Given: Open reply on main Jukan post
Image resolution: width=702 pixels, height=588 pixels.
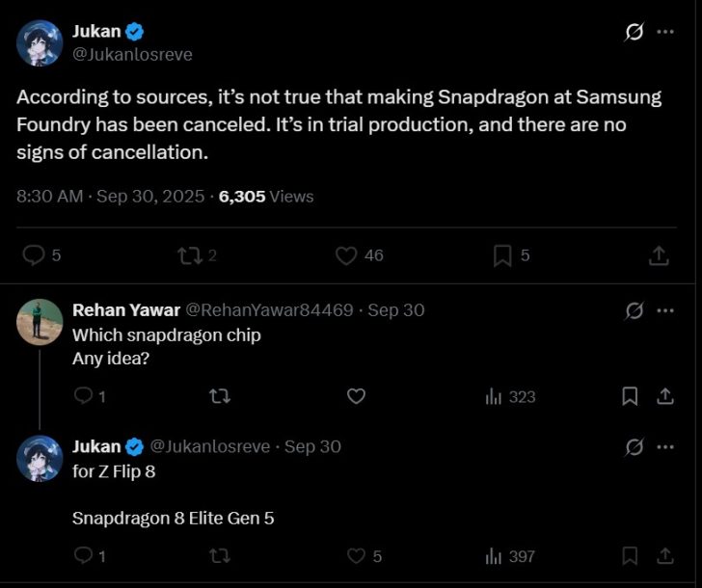Looking at the screenshot, I should point(35,255).
